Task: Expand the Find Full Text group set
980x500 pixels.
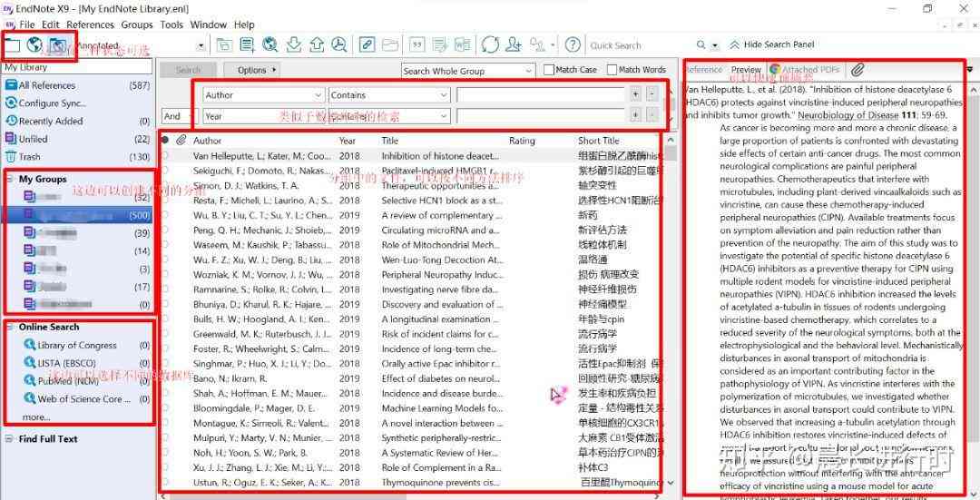Action: [x=10, y=439]
